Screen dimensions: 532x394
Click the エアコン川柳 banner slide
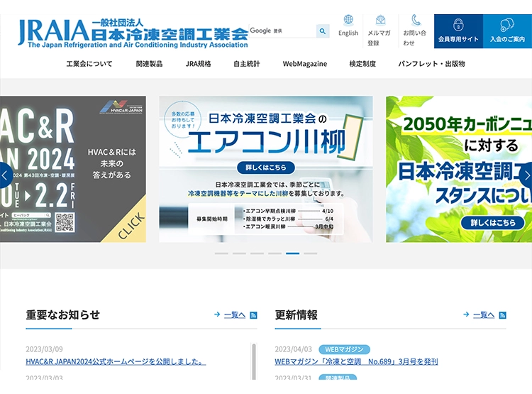pyautogui.click(x=266, y=169)
